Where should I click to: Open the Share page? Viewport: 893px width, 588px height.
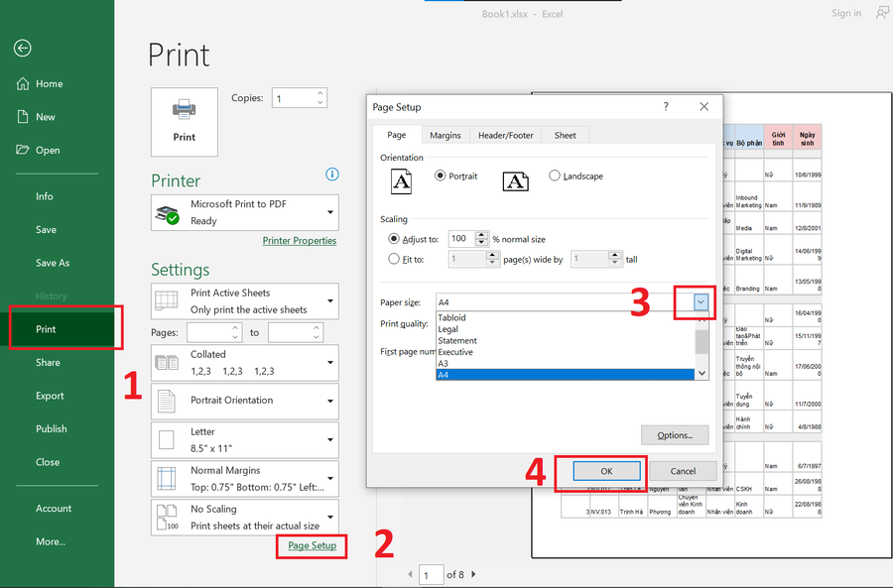click(48, 363)
